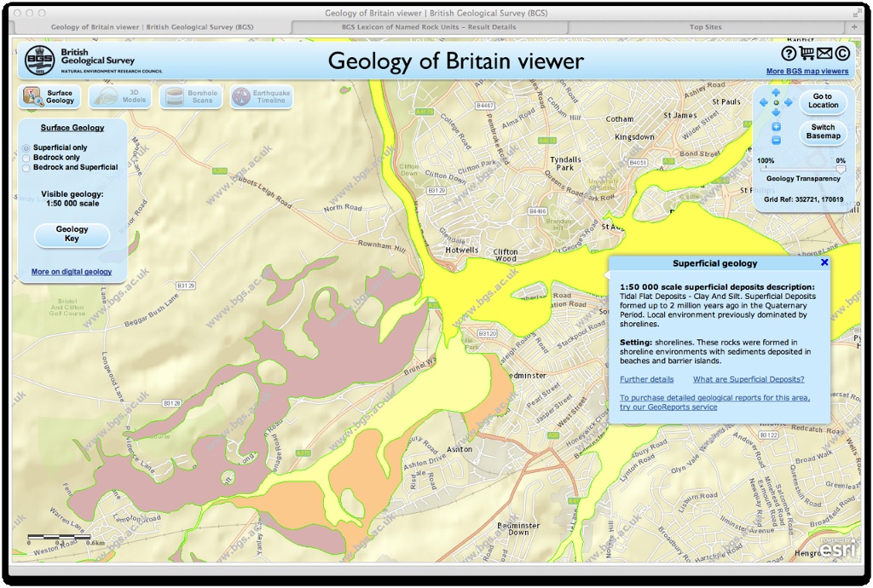Screen dimensions: 873x588
Task: Open the Earthquake Timeline mode
Action: point(262,97)
